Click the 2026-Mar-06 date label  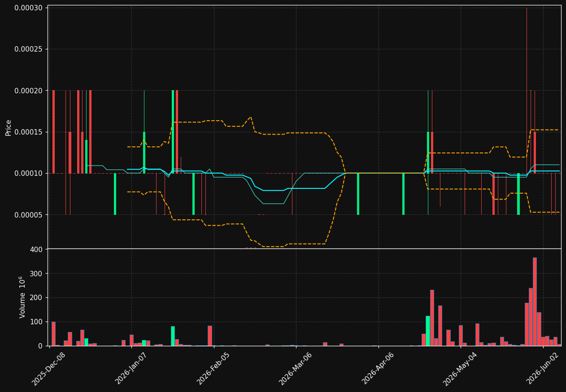[296, 369]
